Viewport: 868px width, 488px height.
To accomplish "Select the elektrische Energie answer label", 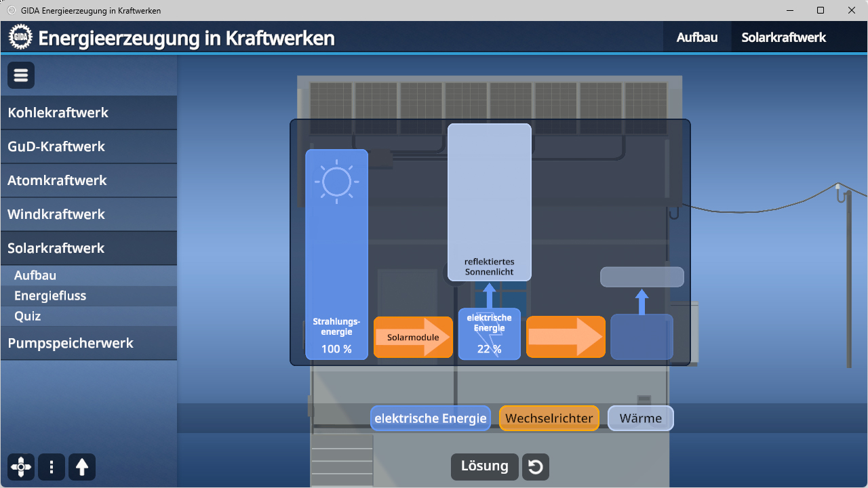I will (430, 418).
